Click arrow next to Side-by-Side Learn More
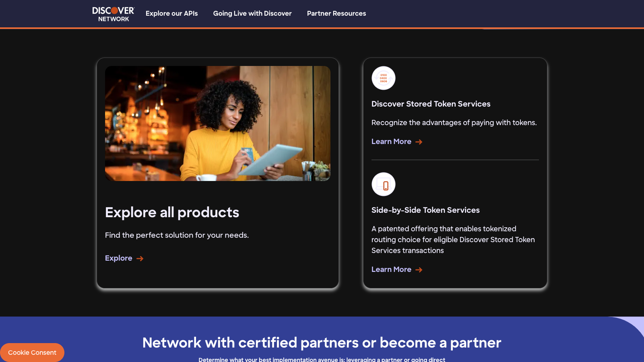 pos(419,270)
